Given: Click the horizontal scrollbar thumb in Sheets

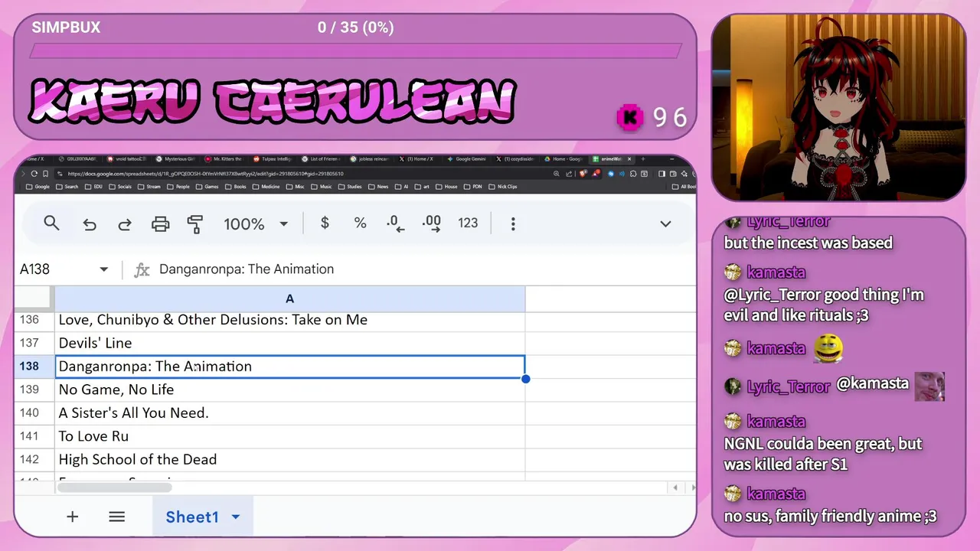Looking at the screenshot, I should point(115,487).
